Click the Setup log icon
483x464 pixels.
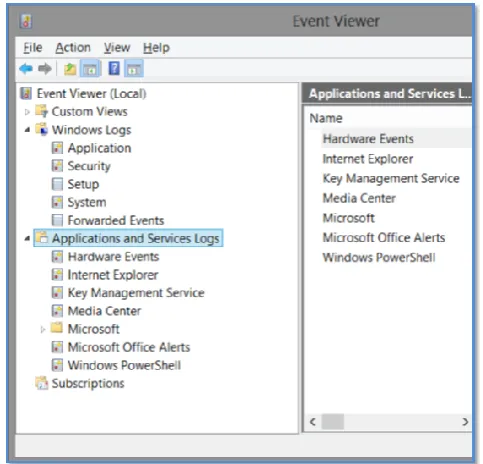click(x=57, y=184)
